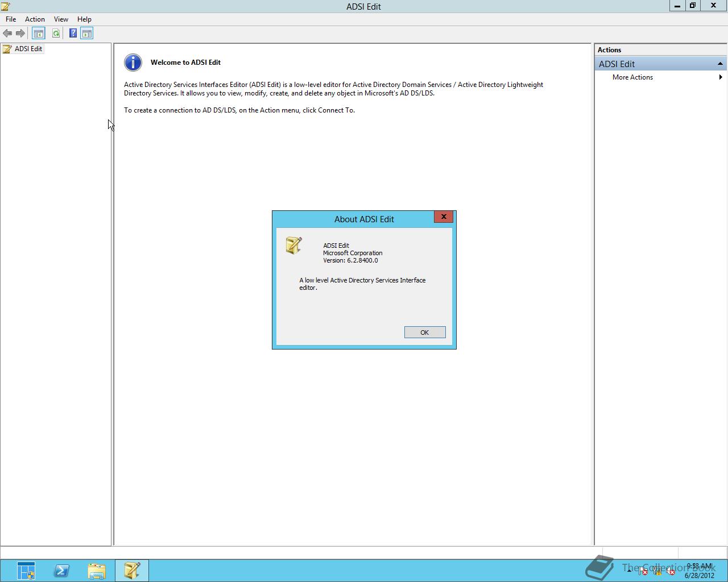Close the About ADSI Edit dialog

pos(444,217)
